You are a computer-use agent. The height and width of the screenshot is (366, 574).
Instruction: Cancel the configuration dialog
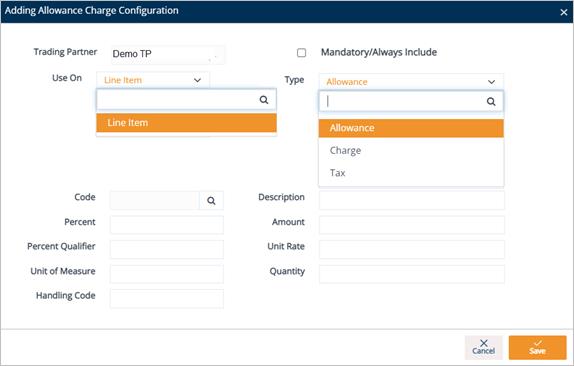pos(483,347)
